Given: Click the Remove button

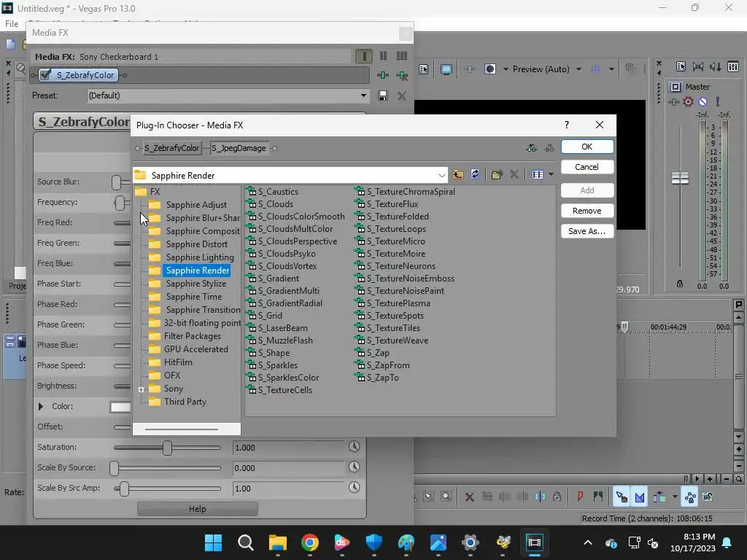Looking at the screenshot, I should tap(587, 211).
